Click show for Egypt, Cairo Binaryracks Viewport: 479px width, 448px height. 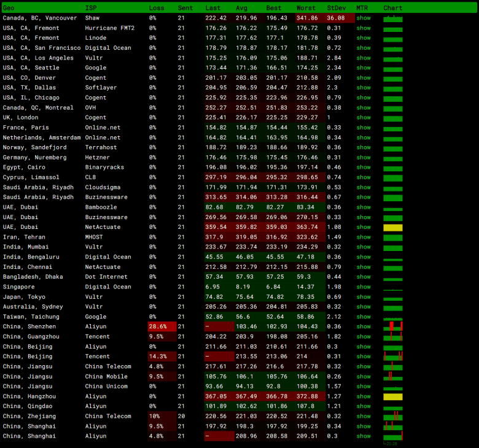364,168
